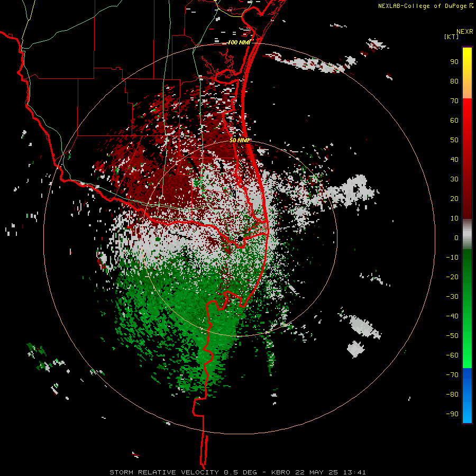Click the 80 value on the velocity scale
The width and height of the screenshot is (476, 476).
pyautogui.click(x=454, y=81)
